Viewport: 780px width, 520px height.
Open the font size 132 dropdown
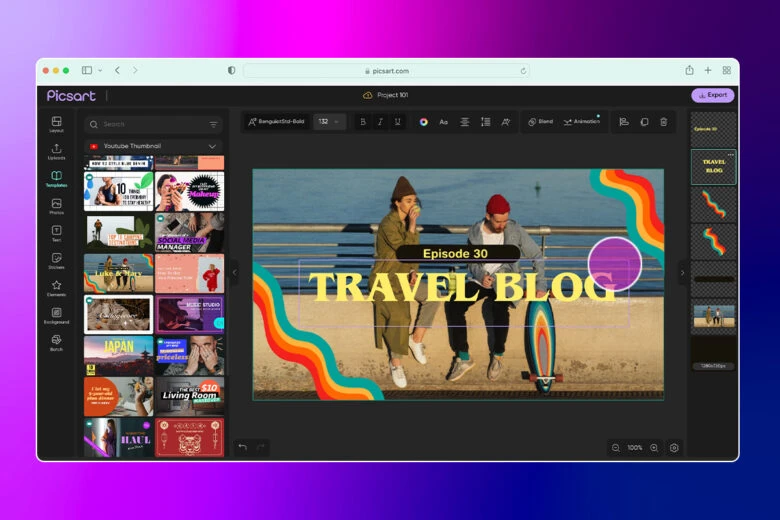(x=328, y=122)
